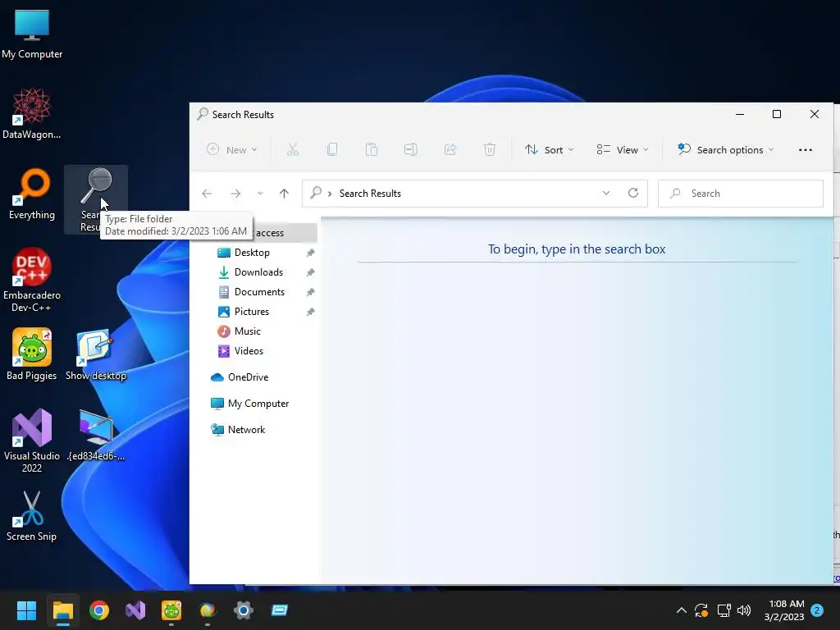Open notification badge showing 2

817,610
